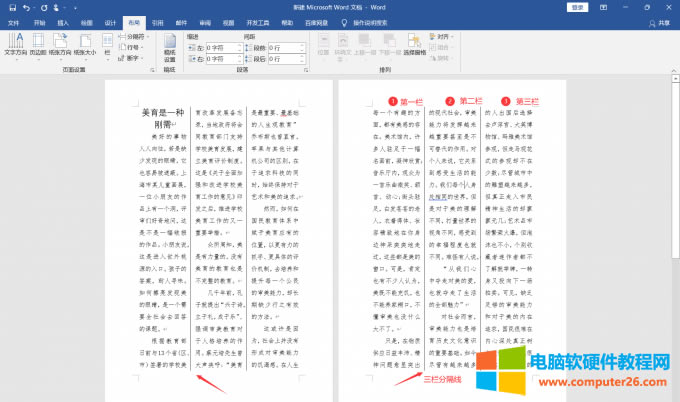Click the 栏 columns icon
Image resolution: width=680 pixels, height=402 pixels.
pyautogui.click(x=108, y=44)
